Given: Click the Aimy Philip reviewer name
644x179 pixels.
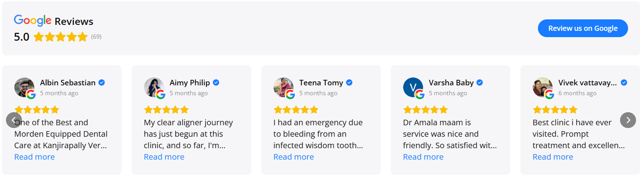Looking at the screenshot, I should click(190, 82).
